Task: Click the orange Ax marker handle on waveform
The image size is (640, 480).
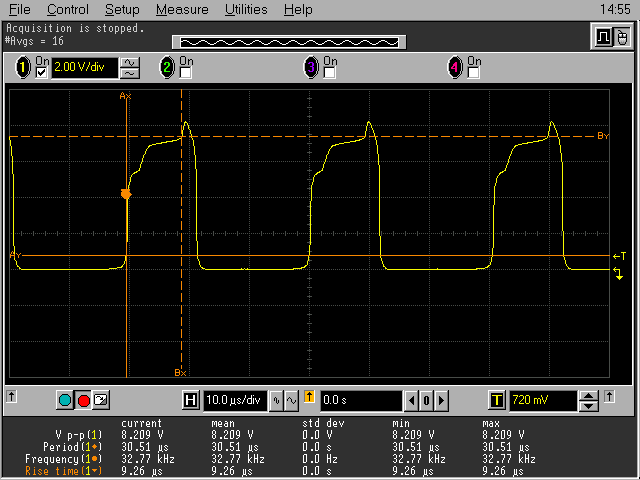Action: point(126,193)
